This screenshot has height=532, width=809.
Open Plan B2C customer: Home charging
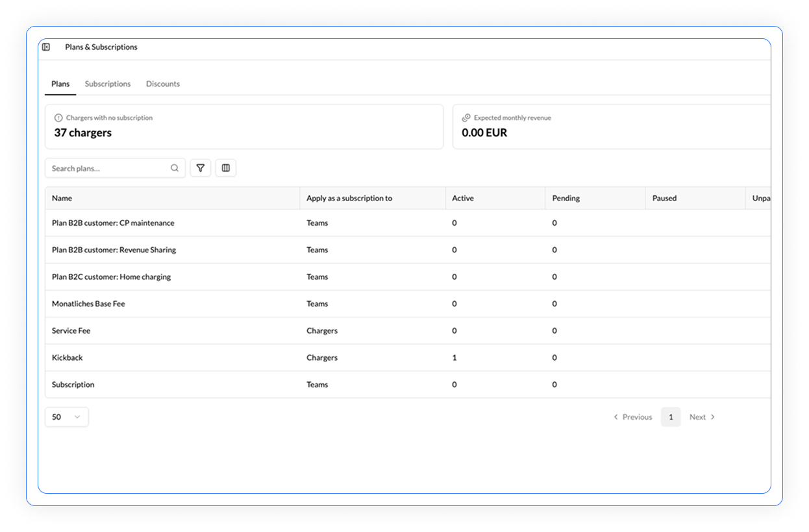(111, 277)
